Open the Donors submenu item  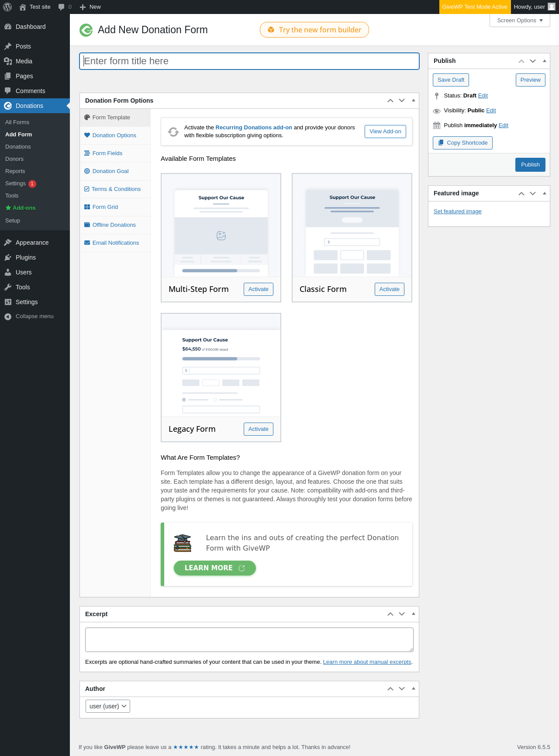click(x=14, y=159)
